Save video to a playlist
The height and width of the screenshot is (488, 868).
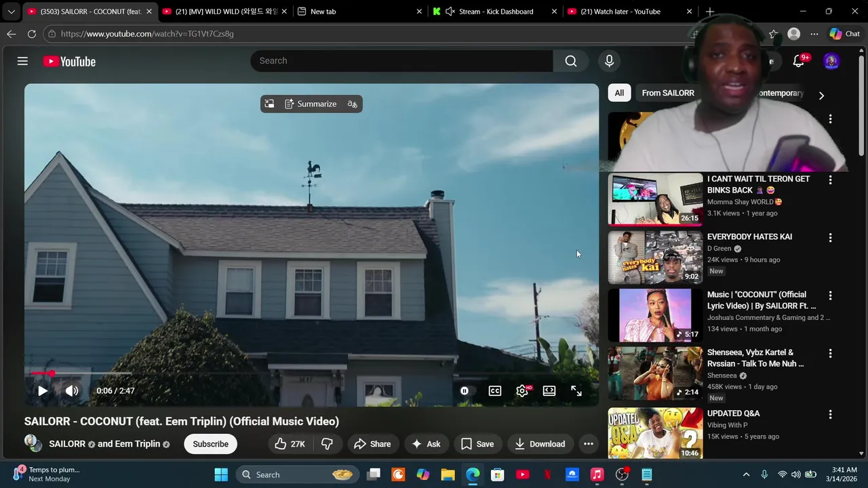[477, 444]
